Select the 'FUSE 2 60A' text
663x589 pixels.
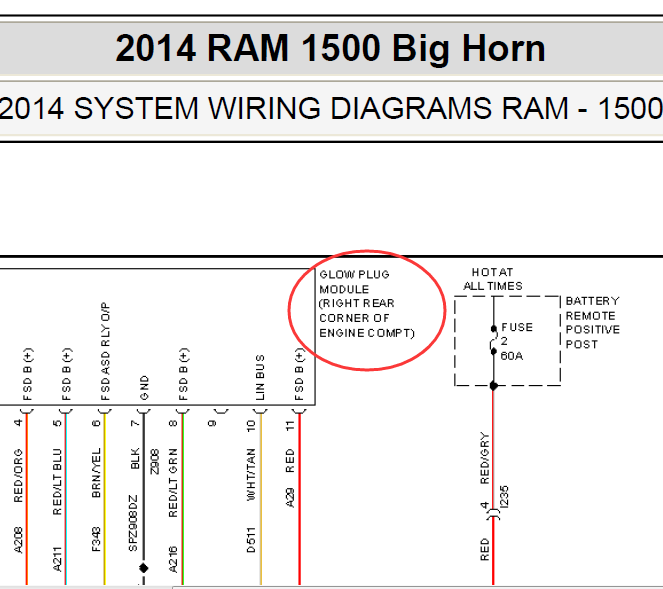click(517, 342)
